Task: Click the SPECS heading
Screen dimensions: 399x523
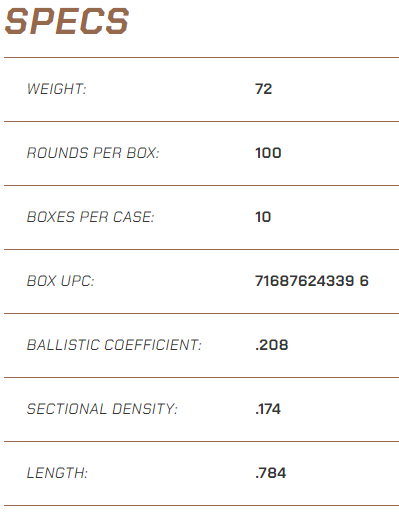Action: (x=67, y=21)
